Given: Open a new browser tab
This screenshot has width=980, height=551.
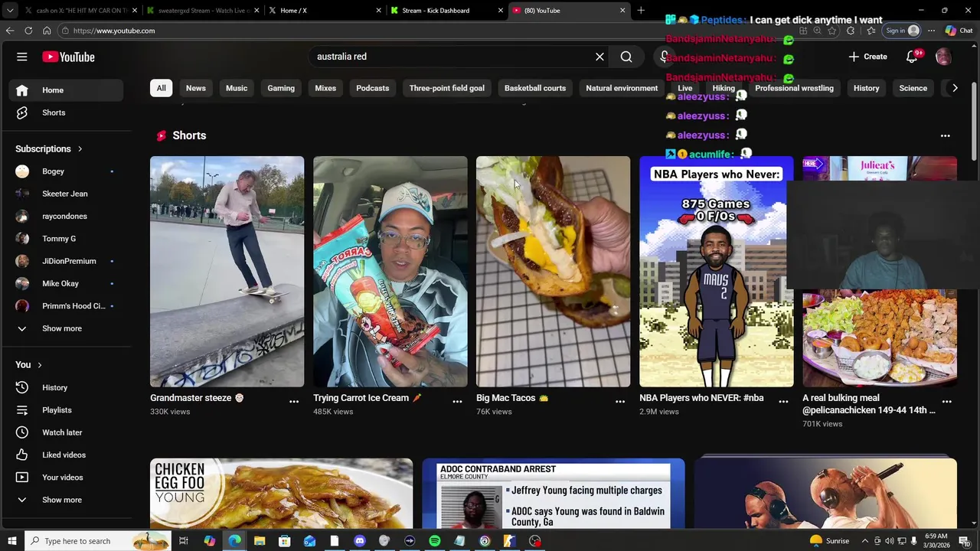Looking at the screenshot, I should (641, 11).
